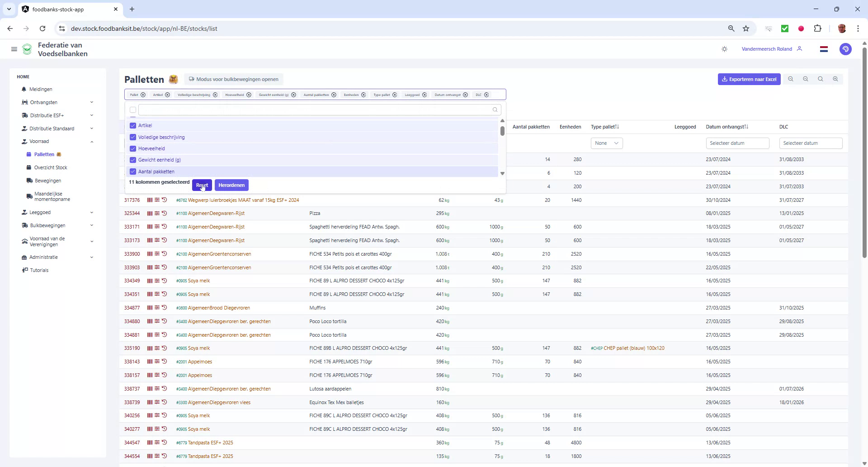Screen dimensions: 868x467
Task: Click the search magnifier icon in the toolbar
Action: [820, 79]
